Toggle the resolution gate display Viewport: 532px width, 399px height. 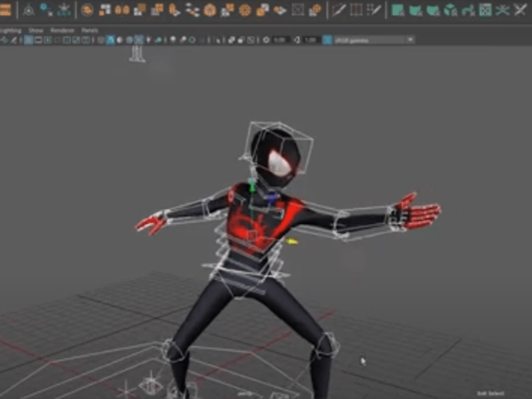pyautogui.click(x=47, y=40)
